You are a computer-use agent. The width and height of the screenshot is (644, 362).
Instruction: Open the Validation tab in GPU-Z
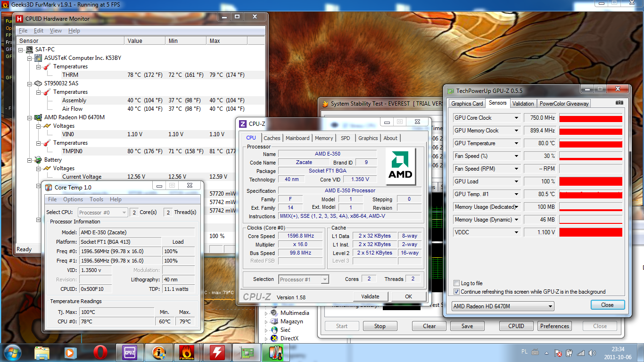[523, 104]
